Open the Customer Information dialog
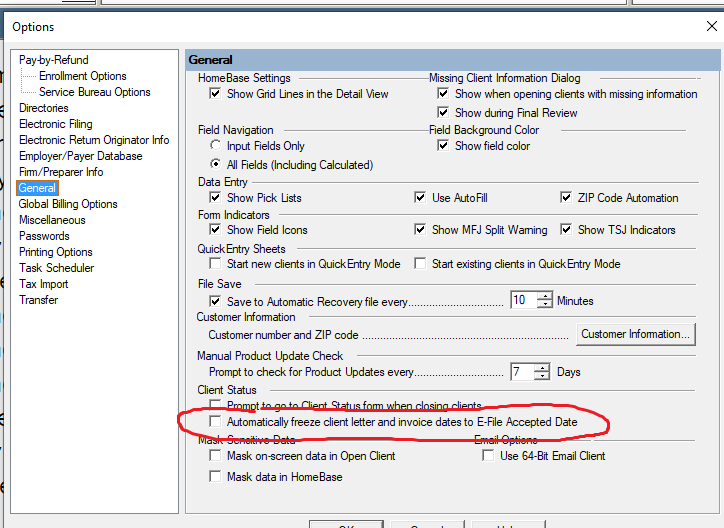The height and width of the screenshot is (528, 724). tap(635, 334)
